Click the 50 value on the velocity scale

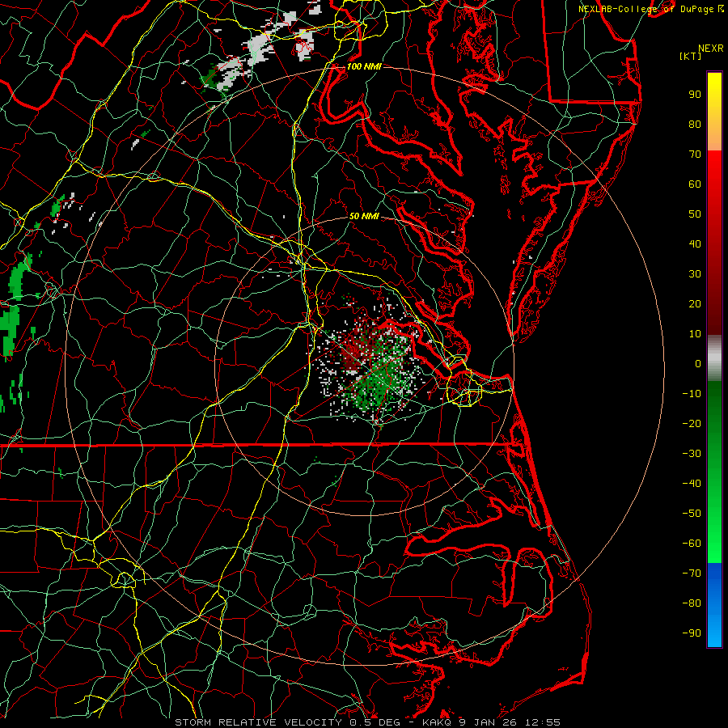(x=695, y=214)
